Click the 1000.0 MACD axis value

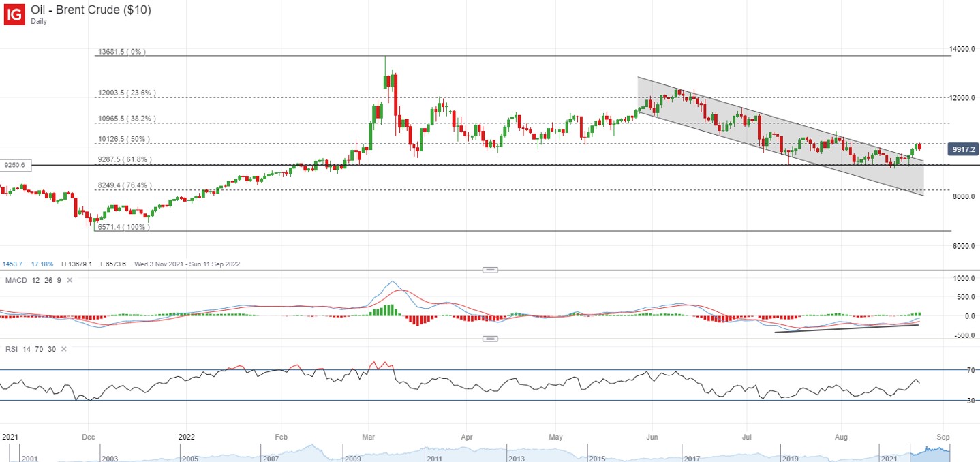coord(964,278)
